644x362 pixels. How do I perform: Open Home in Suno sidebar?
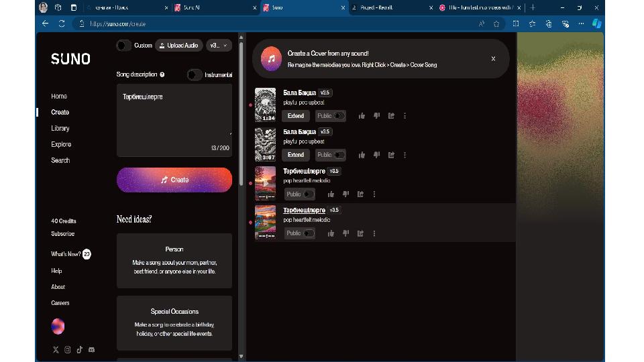point(59,96)
